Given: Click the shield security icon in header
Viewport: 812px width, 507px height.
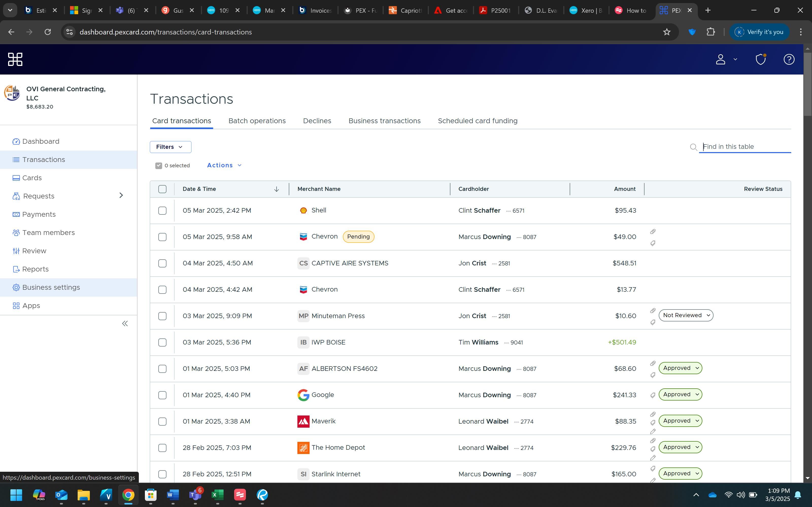Looking at the screenshot, I should coord(760,59).
